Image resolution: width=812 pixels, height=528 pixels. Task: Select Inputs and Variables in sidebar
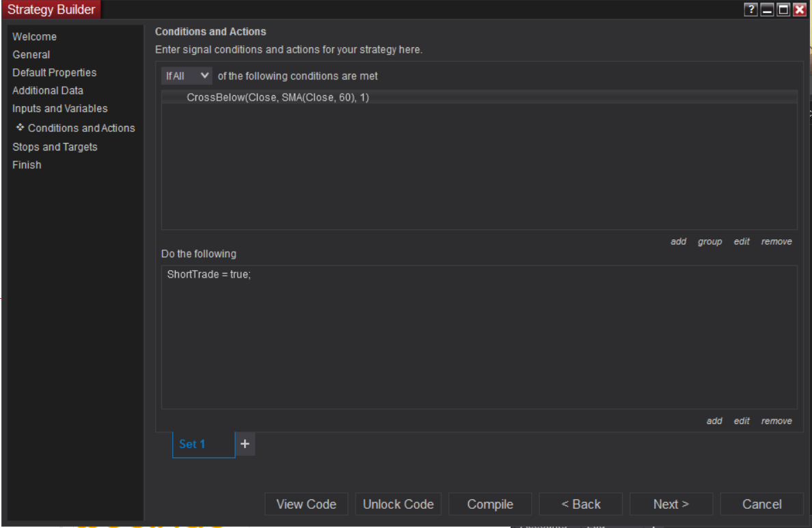(x=60, y=109)
